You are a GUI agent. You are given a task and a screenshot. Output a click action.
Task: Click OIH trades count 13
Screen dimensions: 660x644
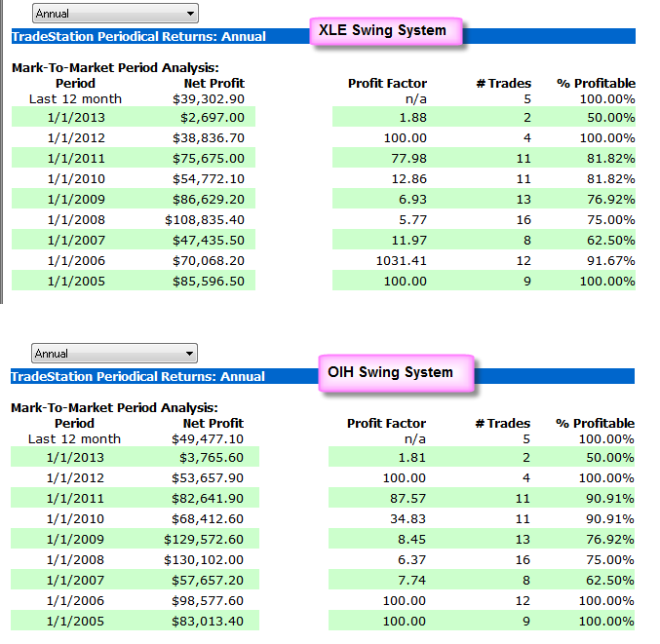(x=523, y=540)
